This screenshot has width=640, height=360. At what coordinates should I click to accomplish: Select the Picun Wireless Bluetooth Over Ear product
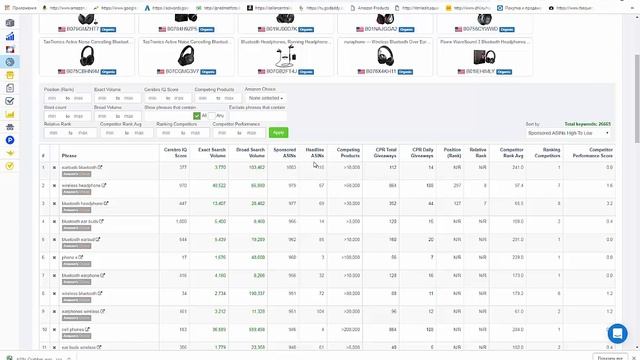385,57
